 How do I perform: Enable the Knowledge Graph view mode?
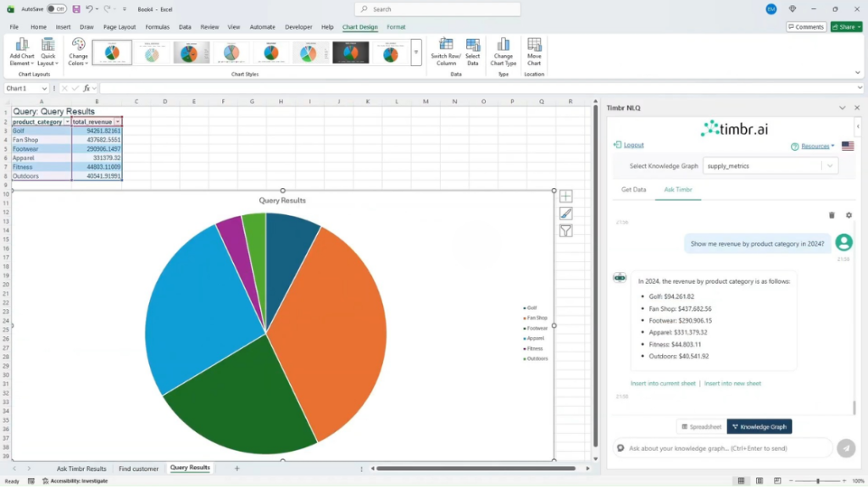[x=759, y=426]
